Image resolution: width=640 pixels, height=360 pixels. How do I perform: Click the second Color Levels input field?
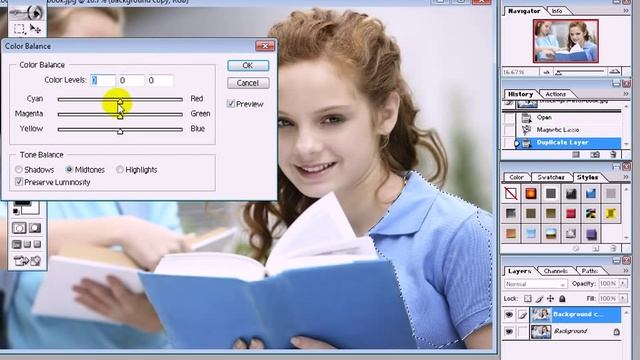coord(131,80)
